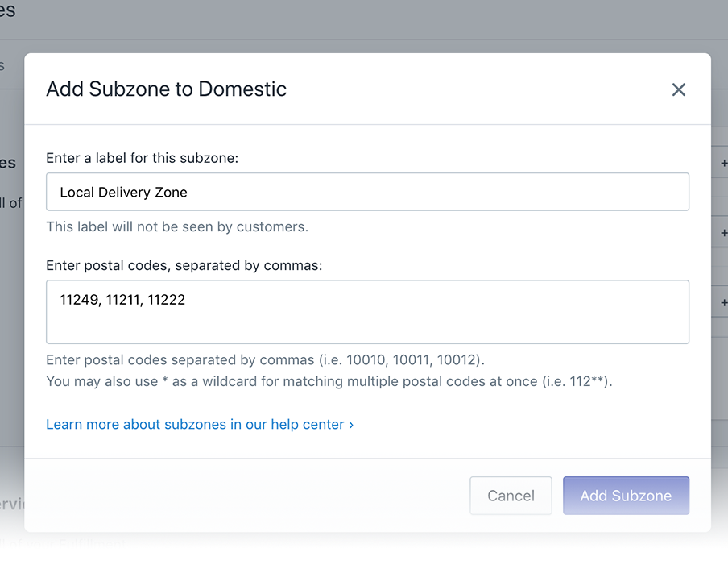Screen dimensions: 728x569
Task: Click the 'label will not be seen' hint
Action: coord(177,227)
